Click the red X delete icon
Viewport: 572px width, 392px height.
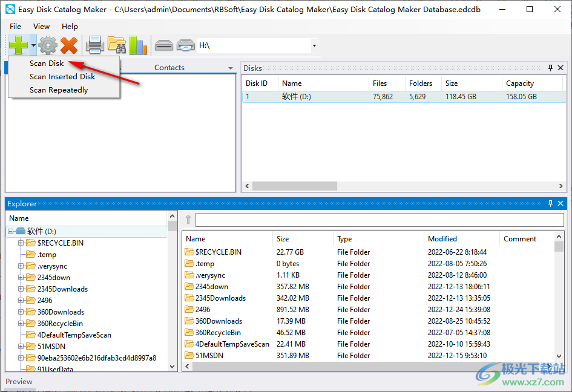click(69, 45)
